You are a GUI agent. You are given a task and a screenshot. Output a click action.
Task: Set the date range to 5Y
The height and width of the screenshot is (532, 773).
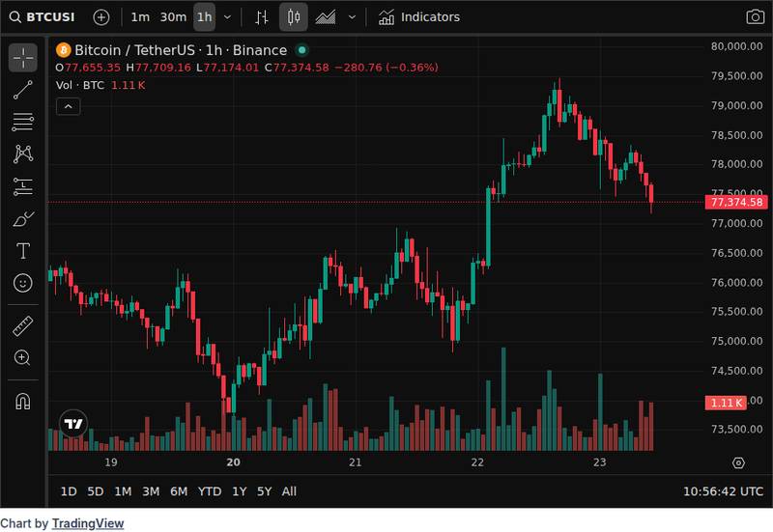coord(264,491)
